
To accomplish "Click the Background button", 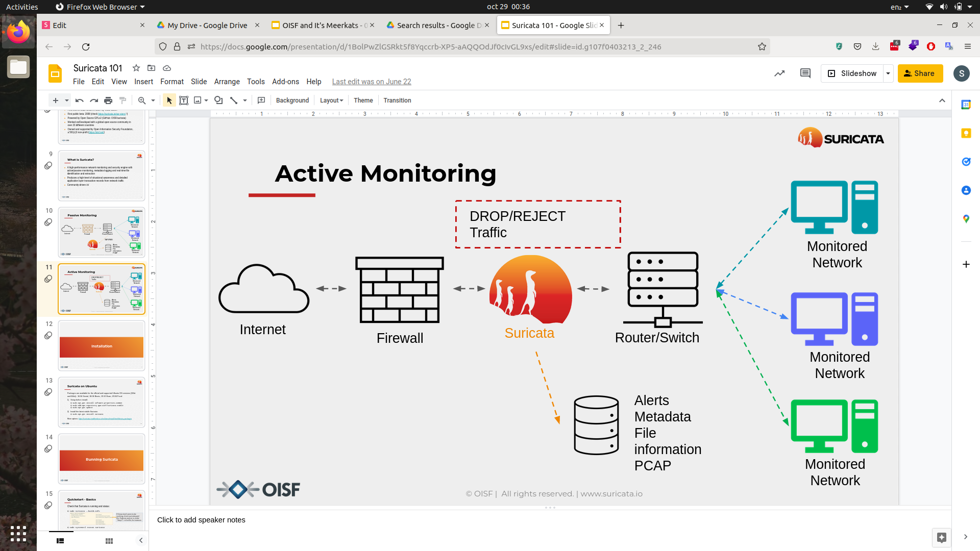I will (x=292, y=101).
